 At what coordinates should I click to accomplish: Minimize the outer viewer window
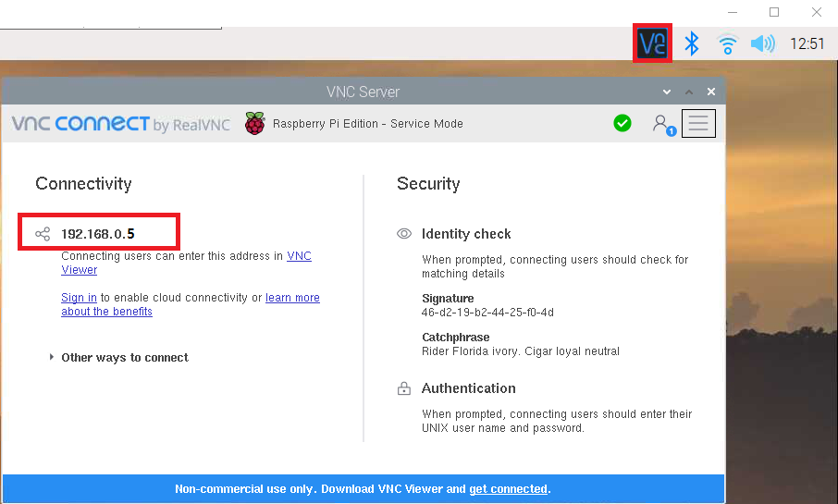click(x=733, y=12)
